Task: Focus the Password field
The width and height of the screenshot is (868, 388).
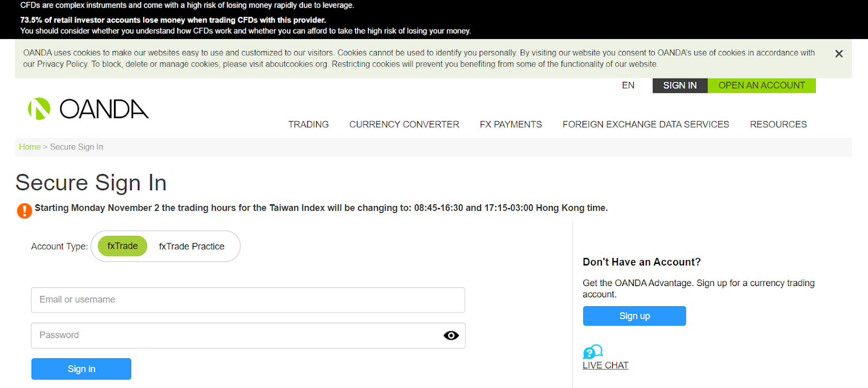Action: click(248, 335)
